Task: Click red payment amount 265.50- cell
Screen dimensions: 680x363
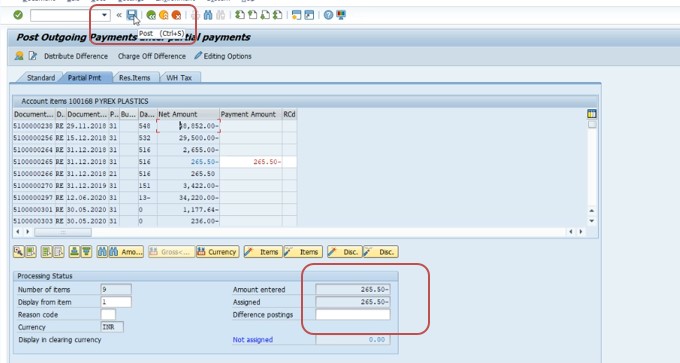Action: pos(251,162)
